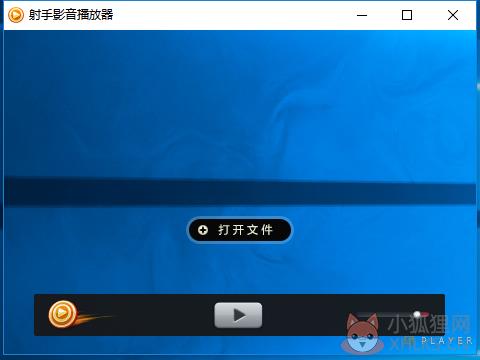This screenshot has width=480, height=360.
Task: Maximize the player window
Action: click(x=407, y=15)
